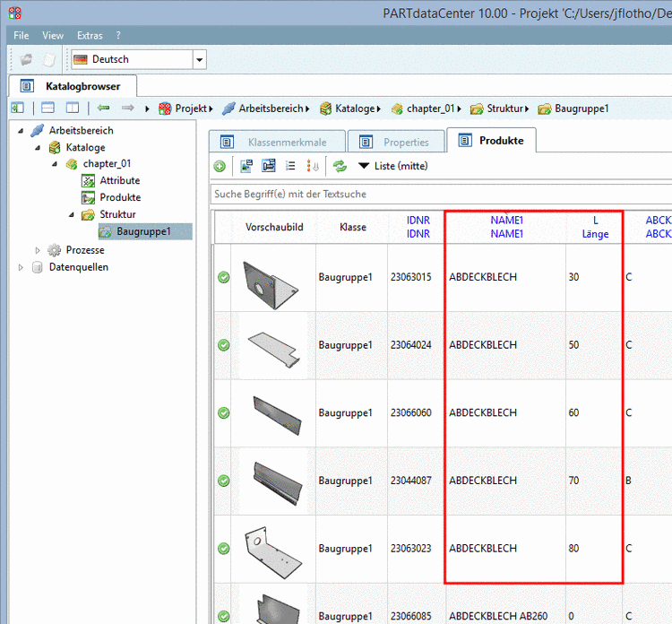This screenshot has height=624, width=672.
Task: Open the Extras menu
Action: [90, 36]
